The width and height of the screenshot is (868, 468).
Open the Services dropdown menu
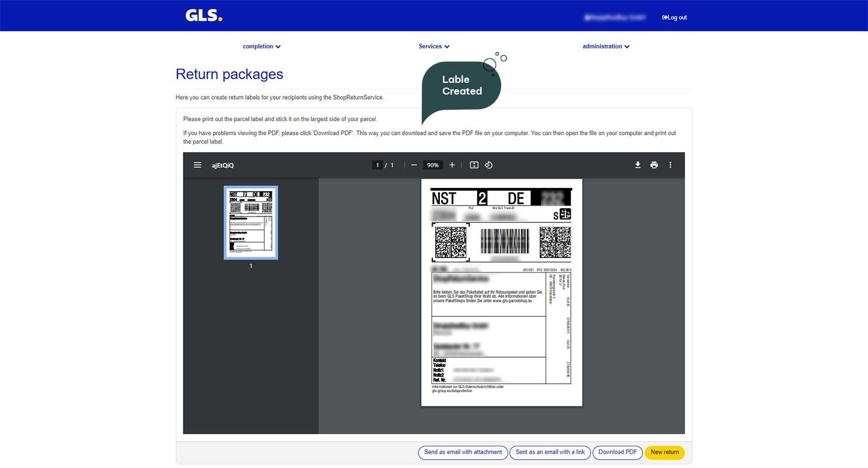tap(434, 46)
